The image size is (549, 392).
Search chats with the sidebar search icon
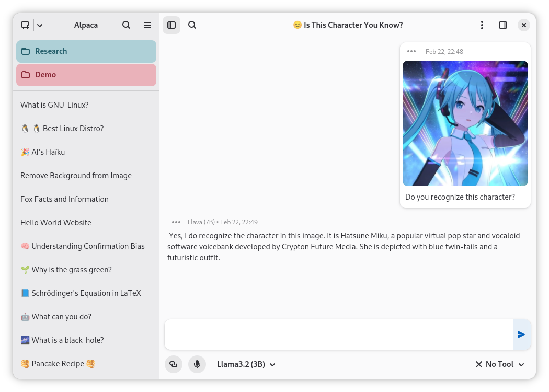pyautogui.click(x=127, y=25)
